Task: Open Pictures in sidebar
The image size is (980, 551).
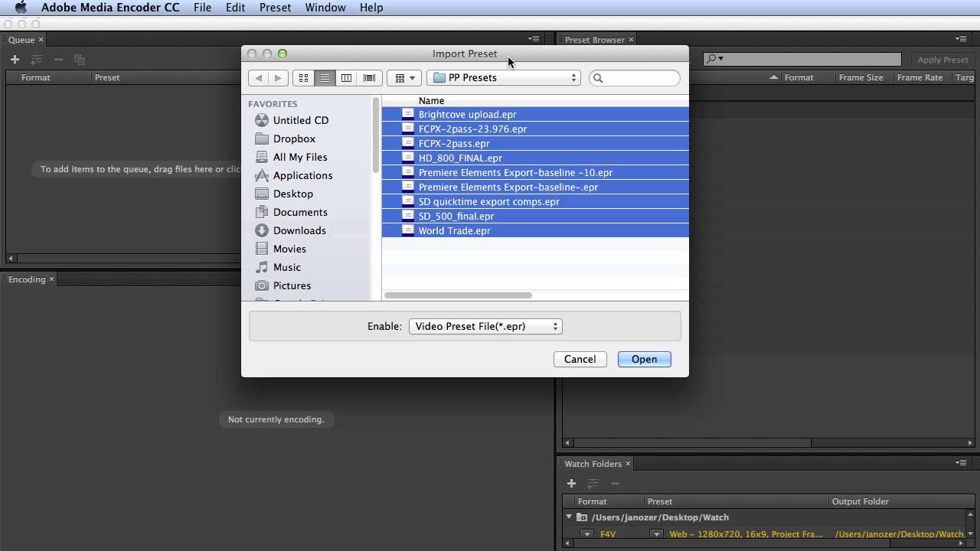Action: [x=292, y=285]
